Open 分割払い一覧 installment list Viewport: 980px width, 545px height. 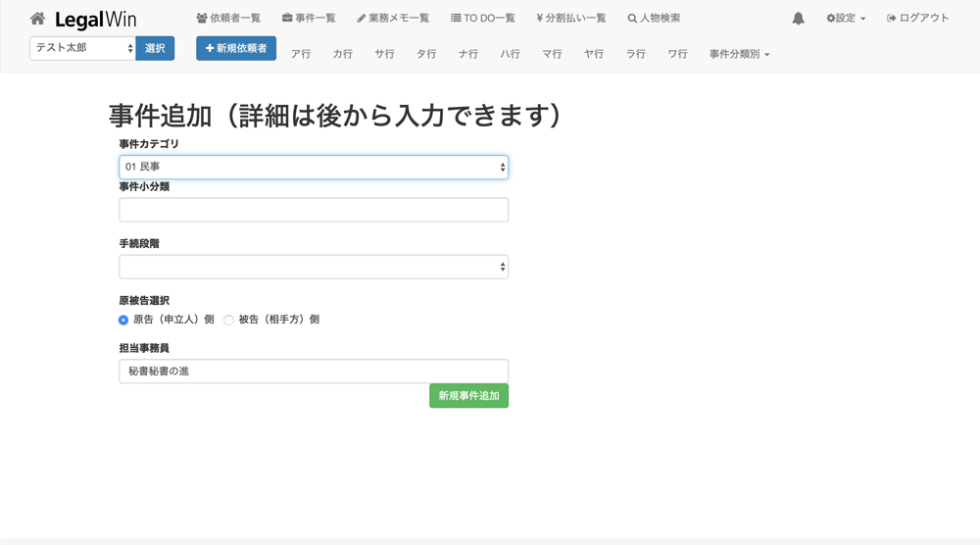point(571,19)
